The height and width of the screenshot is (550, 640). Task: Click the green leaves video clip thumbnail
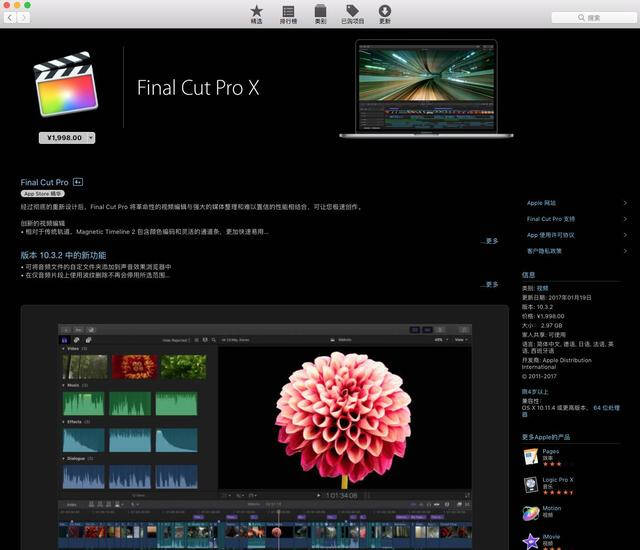tap(183, 366)
